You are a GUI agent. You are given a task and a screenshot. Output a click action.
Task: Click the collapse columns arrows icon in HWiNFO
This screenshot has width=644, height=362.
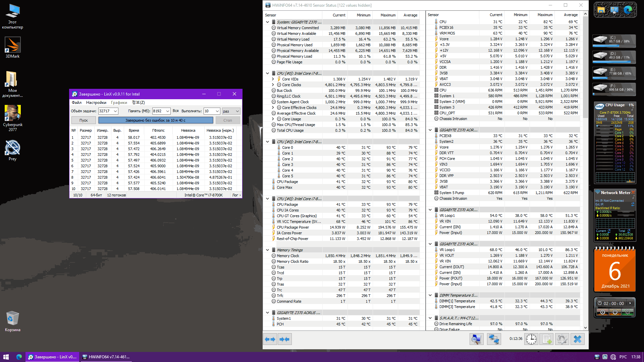click(x=284, y=339)
